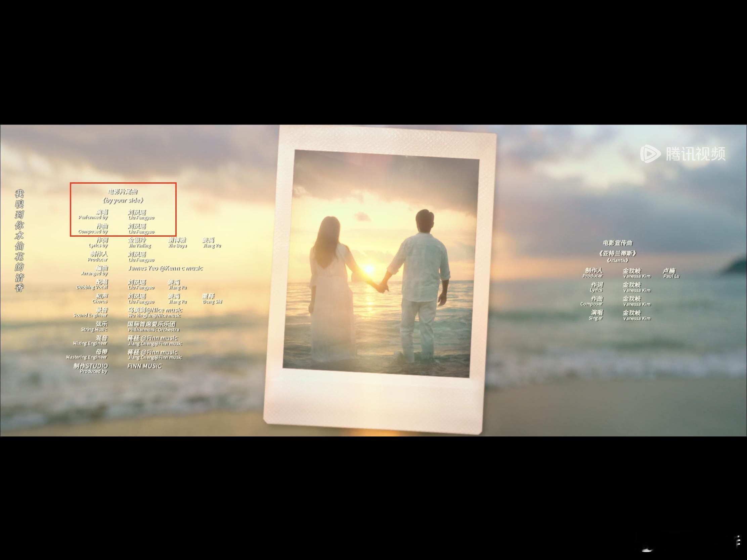This screenshot has width=747, height=560.
Task: Click the Philharmonic Orchestra credit line
Action: [153, 329]
